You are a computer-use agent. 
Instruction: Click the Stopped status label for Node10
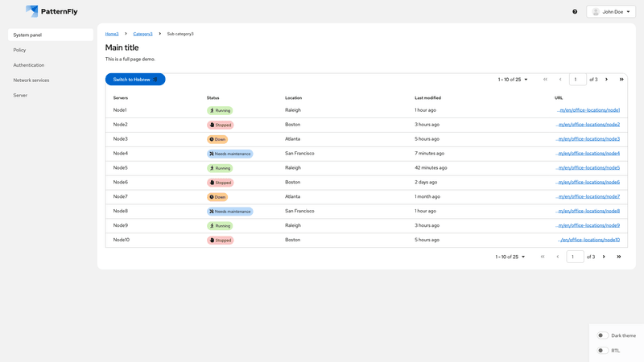tap(220, 240)
